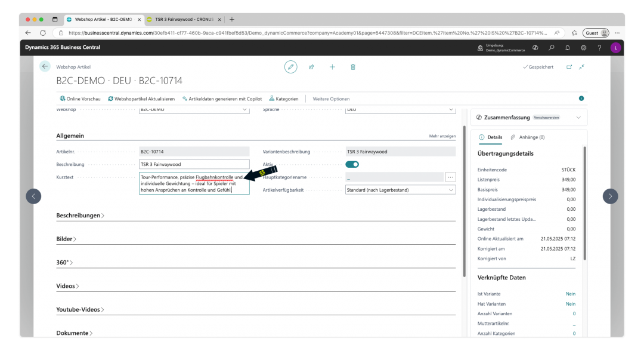Click the share icon in page header
This screenshot has height=363, width=644.
[311, 67]
